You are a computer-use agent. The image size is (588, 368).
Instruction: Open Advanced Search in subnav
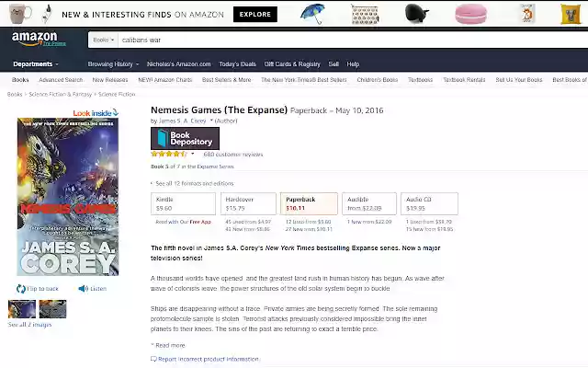pos(61,80)
